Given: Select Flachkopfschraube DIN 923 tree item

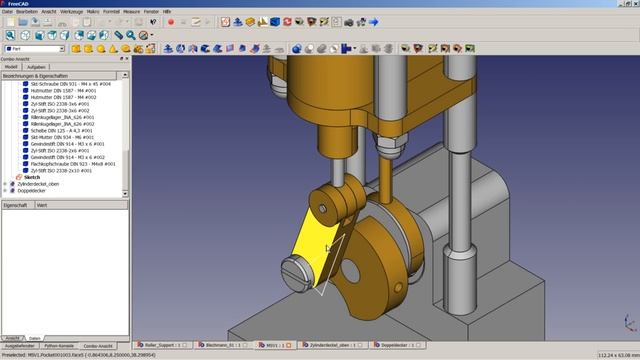Looking at the screenshot, I should click(x=73, y=164).
